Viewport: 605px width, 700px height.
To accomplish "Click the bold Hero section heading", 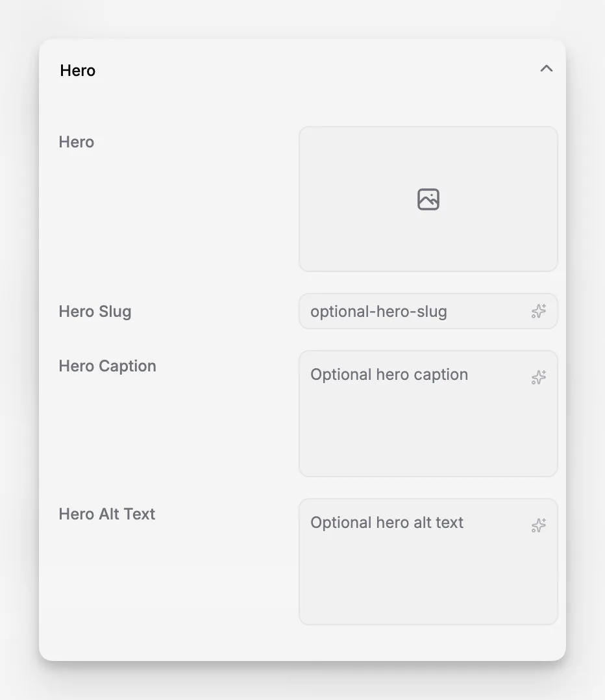I will click(78, 71).
